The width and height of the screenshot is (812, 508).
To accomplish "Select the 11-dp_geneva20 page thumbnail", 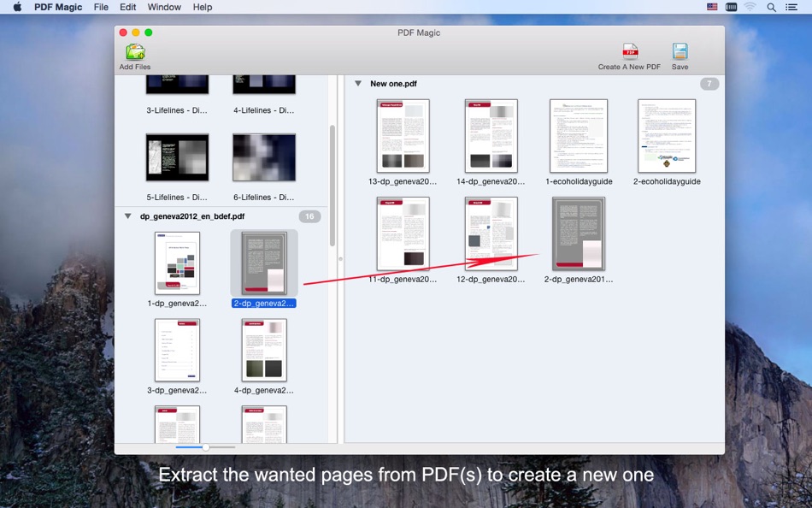I will coord(403,233).
